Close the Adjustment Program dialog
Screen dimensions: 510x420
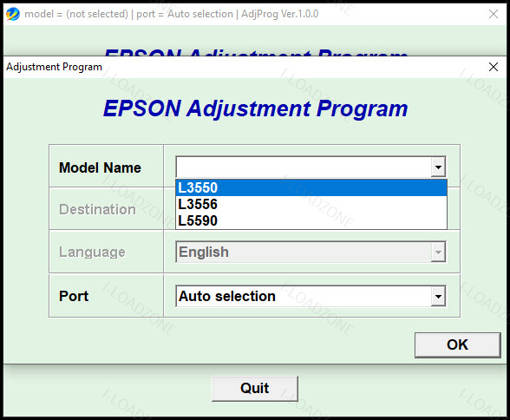pyautogui.click(x=494, y=67)
